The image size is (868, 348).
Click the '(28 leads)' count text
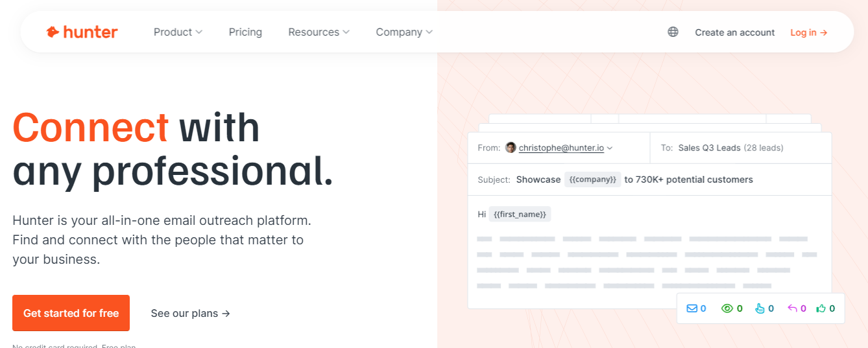click(x=764, y=148)
